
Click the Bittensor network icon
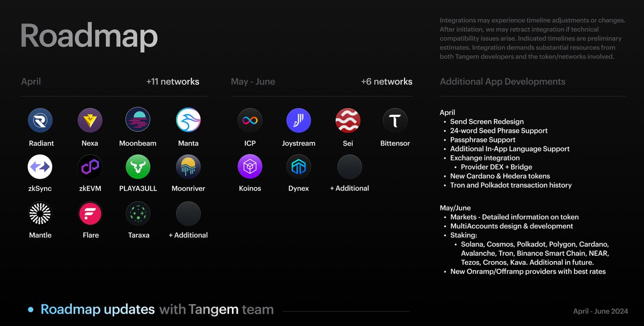tap(395, 120)
